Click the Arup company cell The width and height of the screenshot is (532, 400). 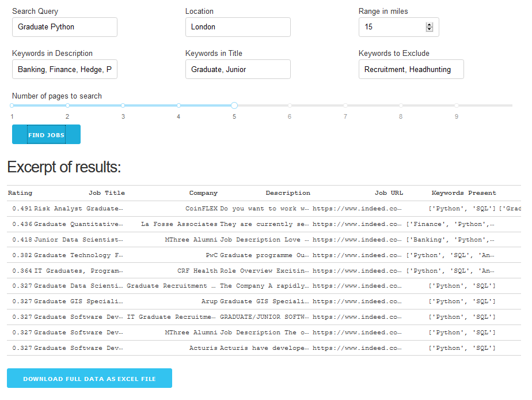click(210, 301)
